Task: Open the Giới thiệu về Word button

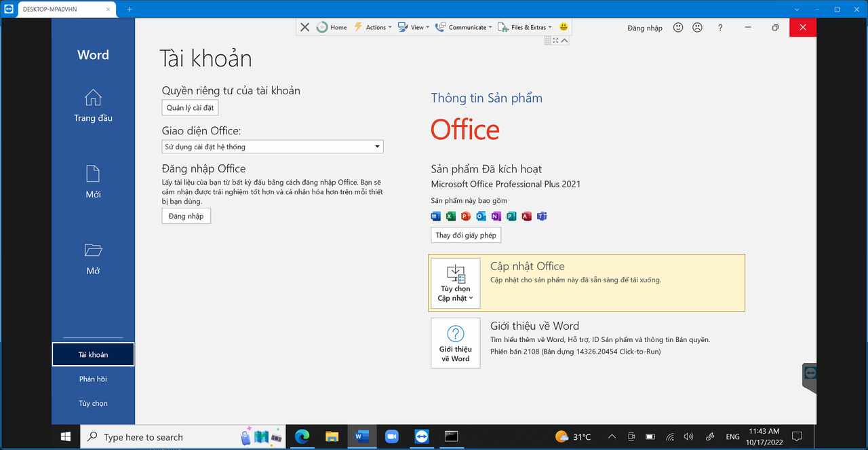Action: click(x=456, y=343)
